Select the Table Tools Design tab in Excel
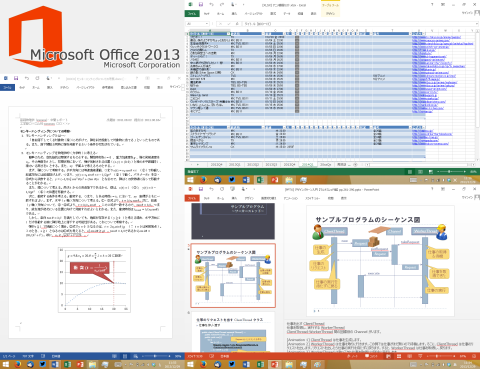The width and height of the screenshot is (480, 369). 330,14
